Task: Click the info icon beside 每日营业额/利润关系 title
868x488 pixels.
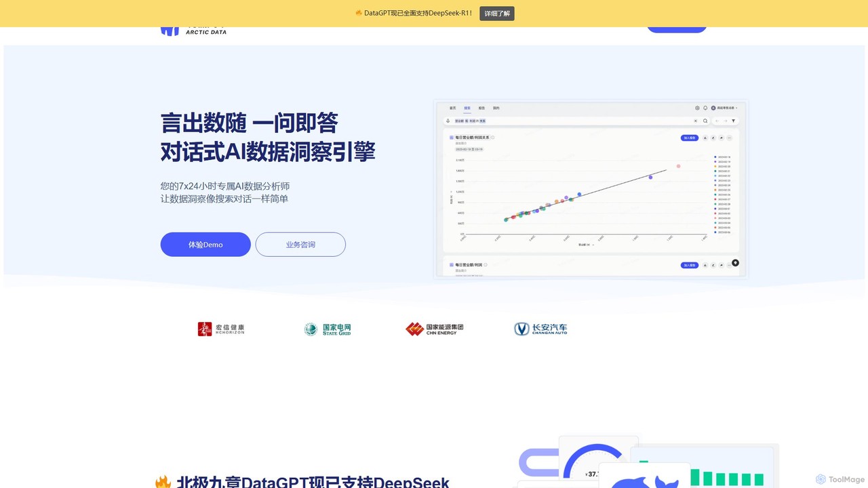Action: tap(492, 138)
